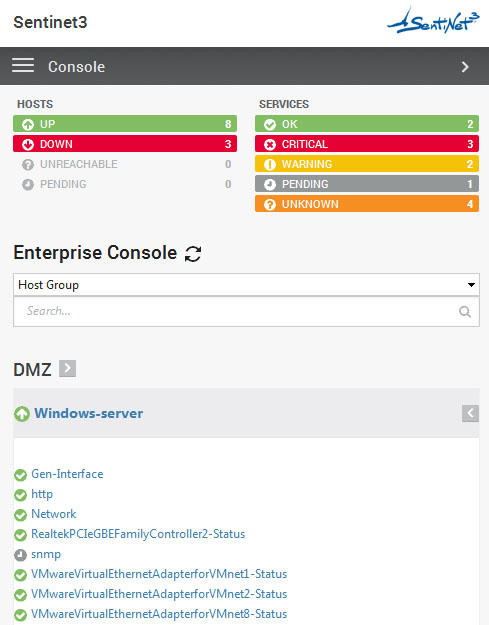Click the hosts PENDING clock icon

tap(28, 184)
